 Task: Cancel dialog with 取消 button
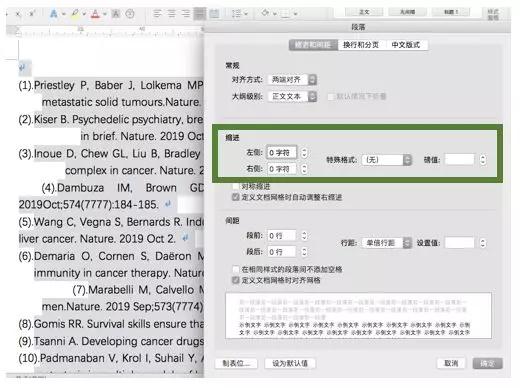[451, 363]
